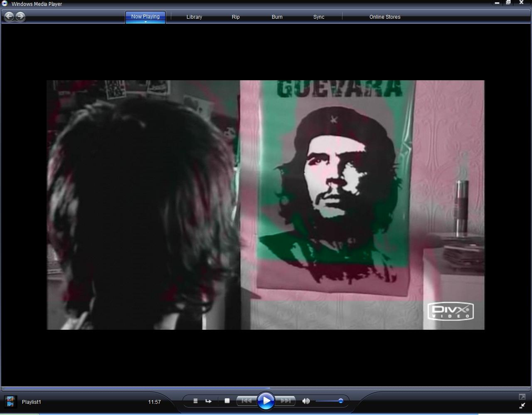Switch to the Sync tab
The height and width of the screenshot is (415, 532).
(319, 17)
